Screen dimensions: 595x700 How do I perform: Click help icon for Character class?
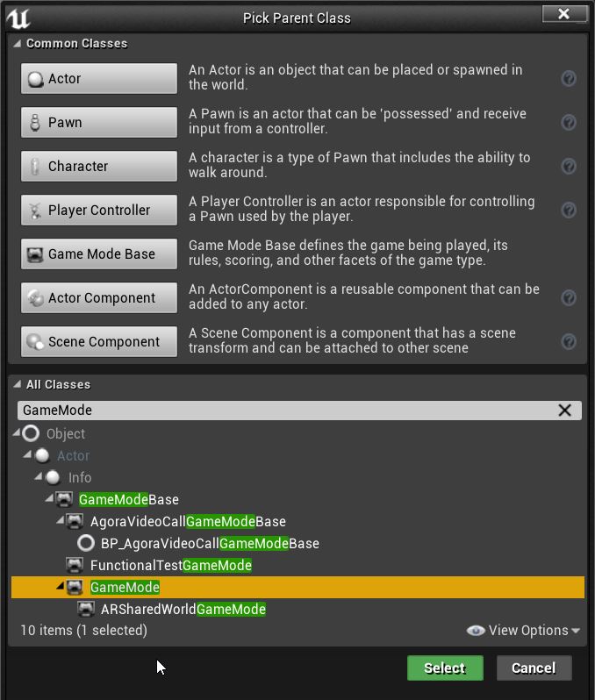[569, 166]
